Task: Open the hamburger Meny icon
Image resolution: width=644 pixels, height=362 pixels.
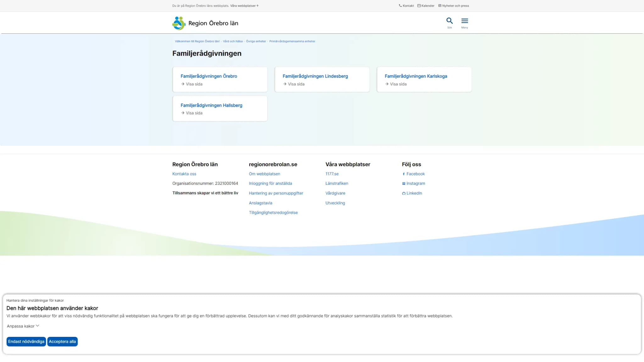Action: tap(464, 21)
